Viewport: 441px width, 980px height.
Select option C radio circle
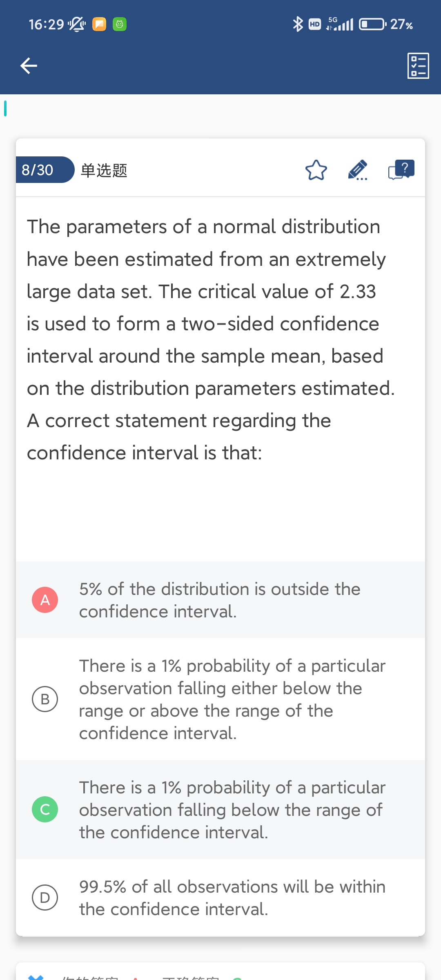click(45, 809)
